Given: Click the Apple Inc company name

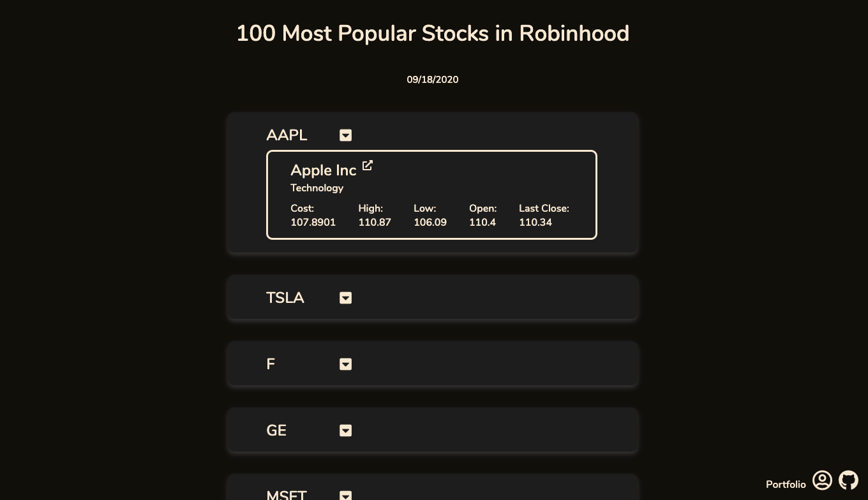Looking at the screenshot, I should [x=323, y=170].
